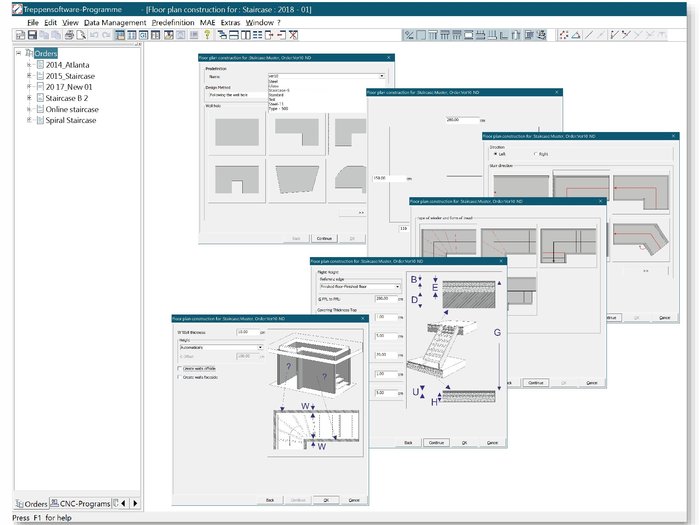Click the Orders root folder icon in tree
The image size is (700, 525).
29,53
